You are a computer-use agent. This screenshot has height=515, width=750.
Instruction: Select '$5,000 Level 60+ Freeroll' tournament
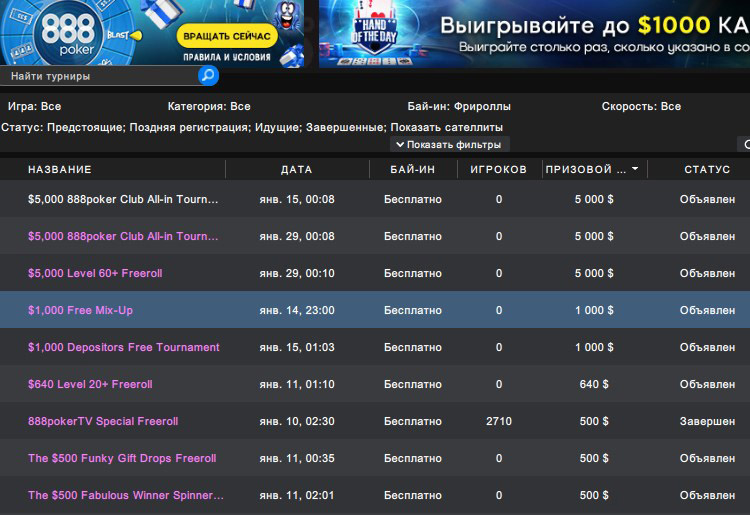click(375, 273)
